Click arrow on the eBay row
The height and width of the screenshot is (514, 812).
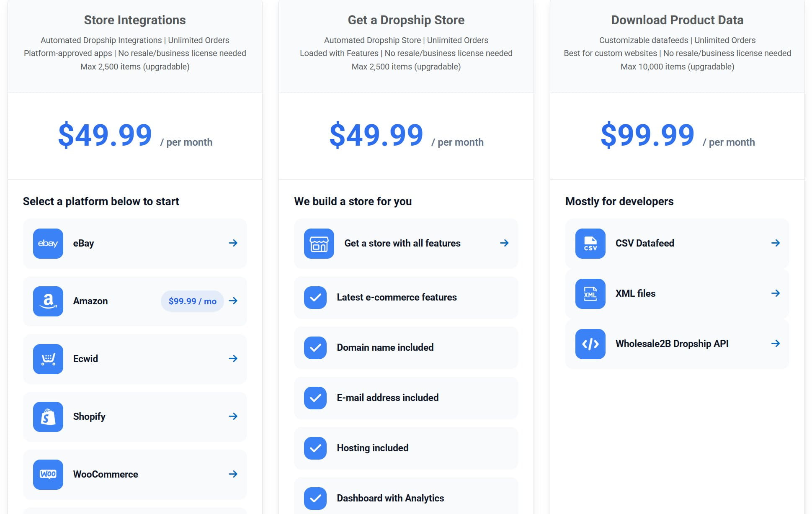[x=233, y=243]
